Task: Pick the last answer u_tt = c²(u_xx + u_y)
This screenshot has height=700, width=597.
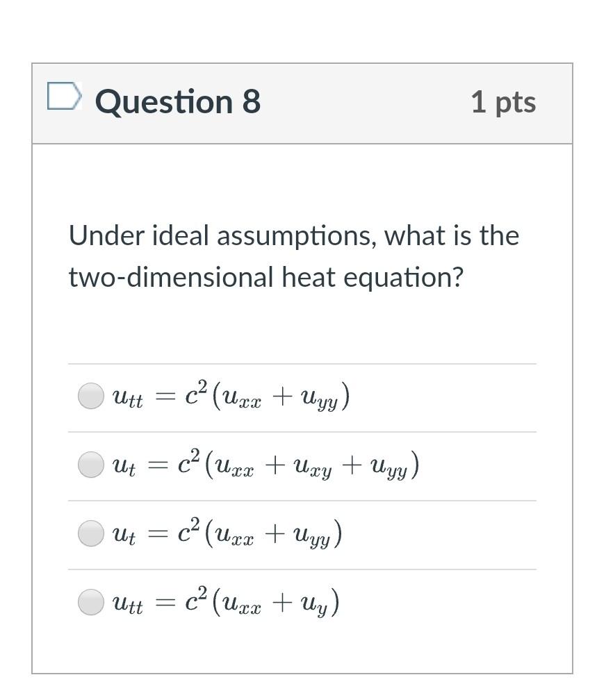Action: point(90,601)
